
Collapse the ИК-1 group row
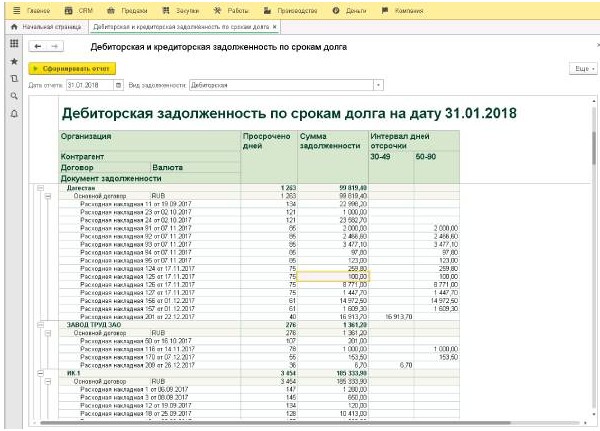[x=40, y=373]
